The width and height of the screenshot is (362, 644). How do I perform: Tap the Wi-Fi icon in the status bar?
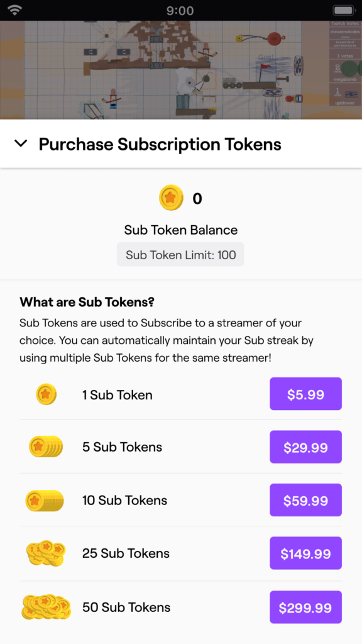pos(16,9)
